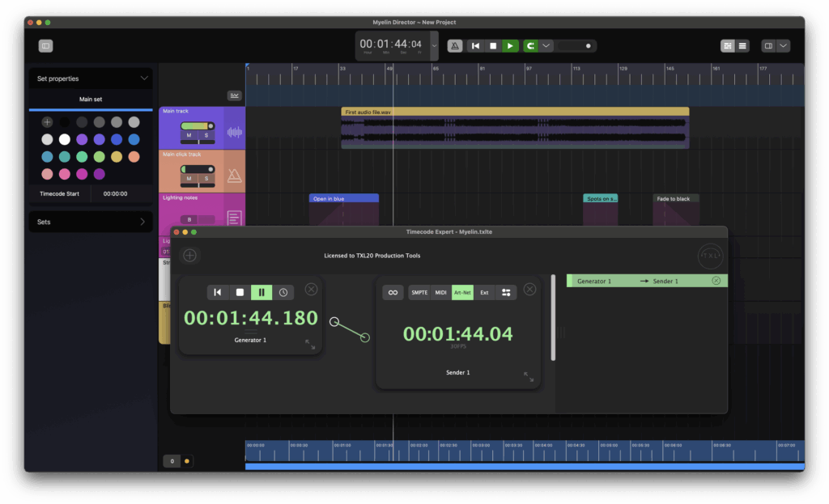Select the SMPTE output tab on Sender 1
The height and width of the screenshot is (504, 829).
419,292
